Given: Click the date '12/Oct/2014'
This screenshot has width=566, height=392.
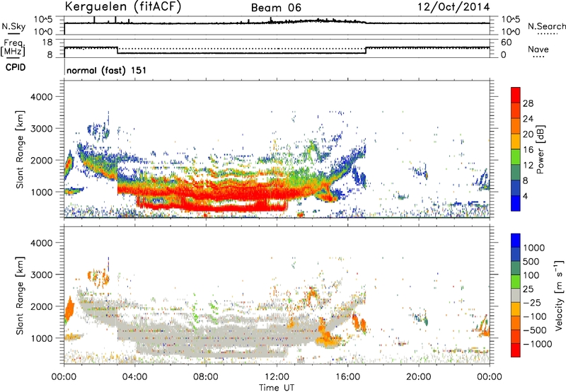Looking at the screenshot, I should [x=454, y=7].
